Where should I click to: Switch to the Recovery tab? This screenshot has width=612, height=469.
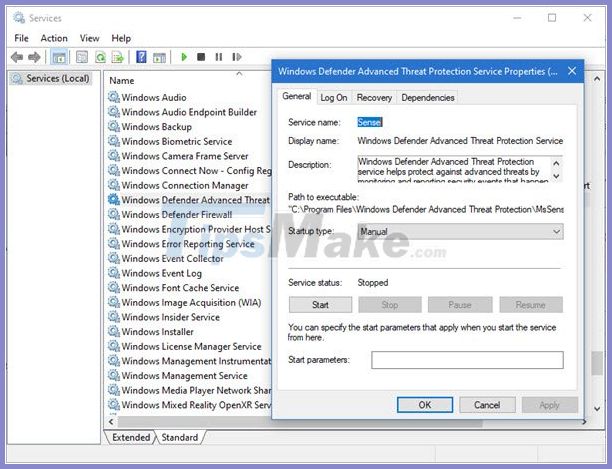tap(374, 98)
